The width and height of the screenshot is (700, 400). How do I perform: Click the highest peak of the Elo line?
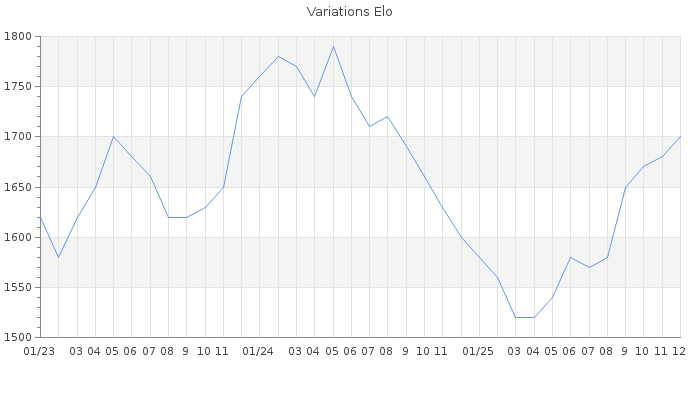[333, 47]
